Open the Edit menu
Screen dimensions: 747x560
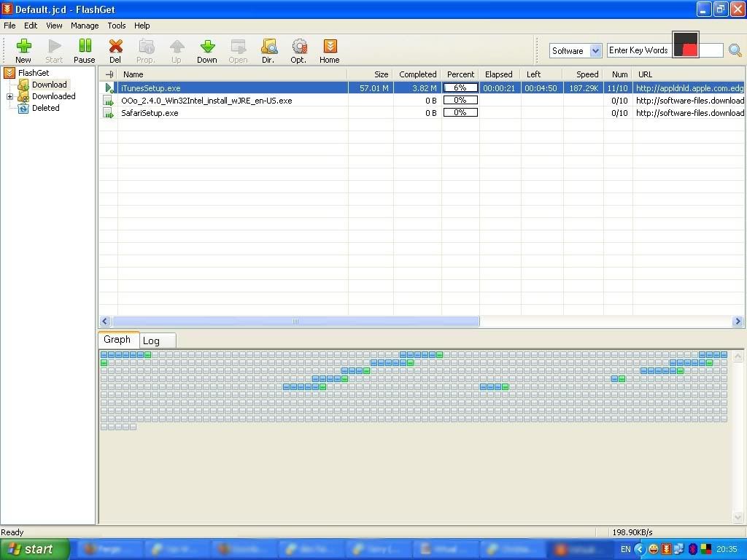pos(31,26)
